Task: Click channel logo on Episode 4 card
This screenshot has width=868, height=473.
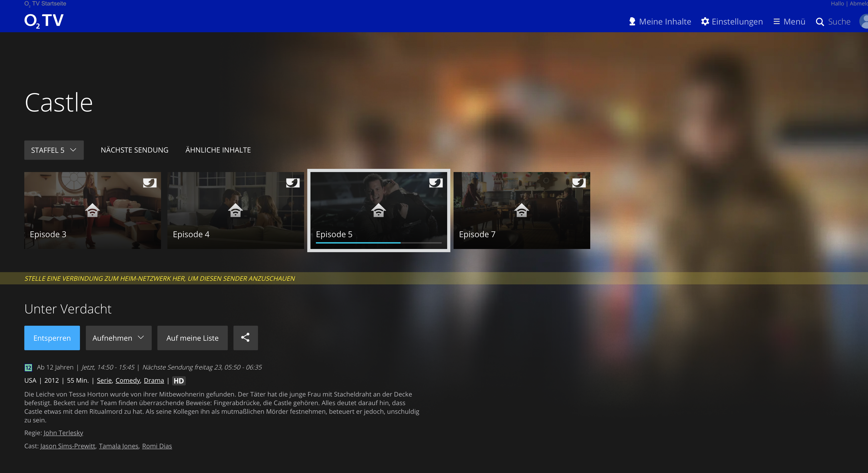Action: pos(293,183)
